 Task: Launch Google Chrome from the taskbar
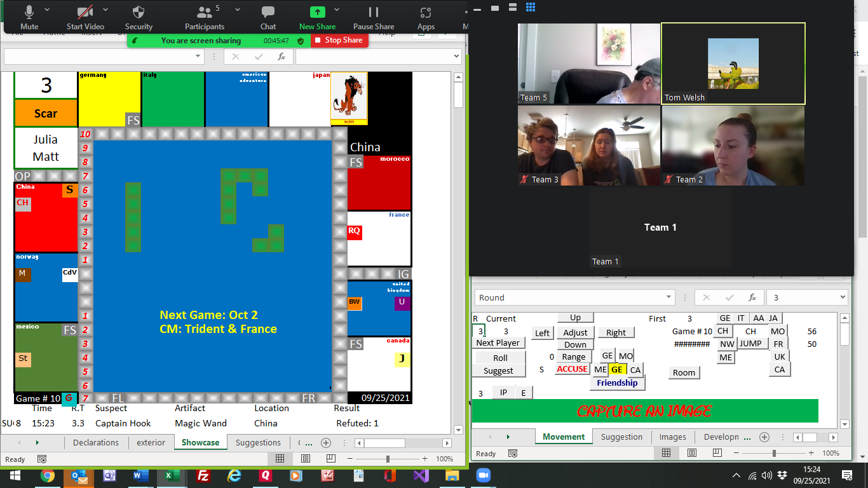click(x=47, y=475)
